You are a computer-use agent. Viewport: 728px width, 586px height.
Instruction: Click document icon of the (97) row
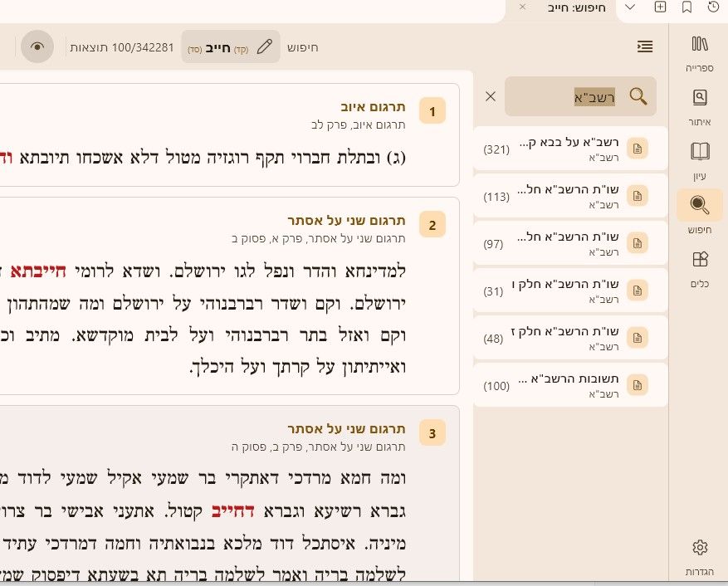coord(638,243)
